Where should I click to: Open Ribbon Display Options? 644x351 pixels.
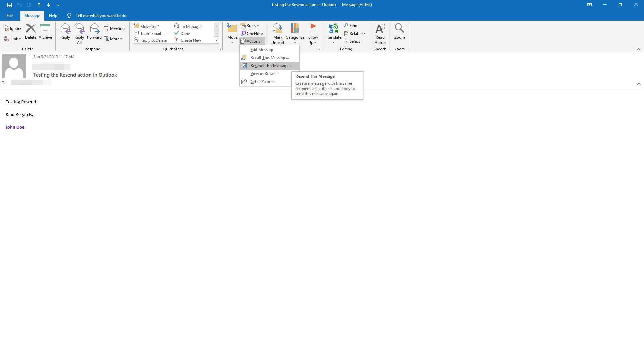pos(589,5)
